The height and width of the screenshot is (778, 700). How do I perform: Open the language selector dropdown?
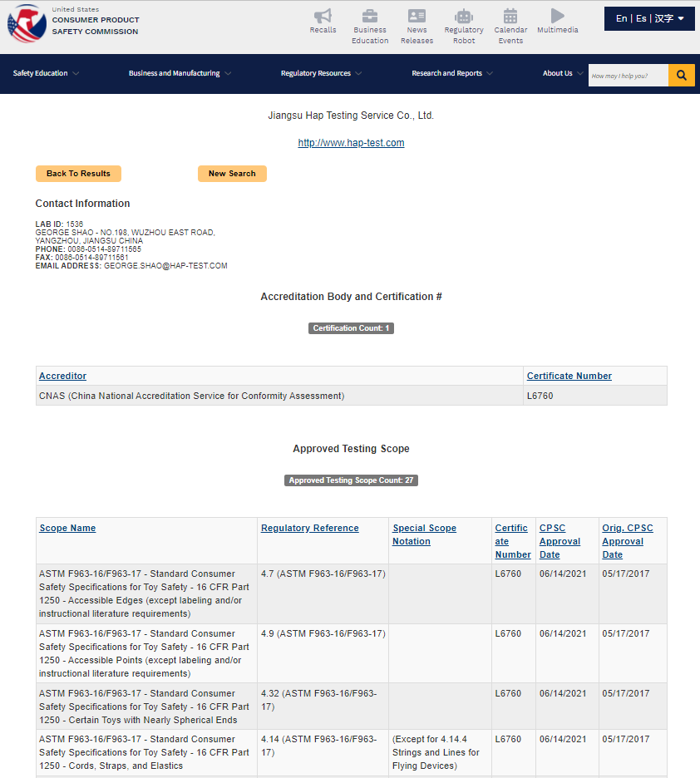(649, 19)
